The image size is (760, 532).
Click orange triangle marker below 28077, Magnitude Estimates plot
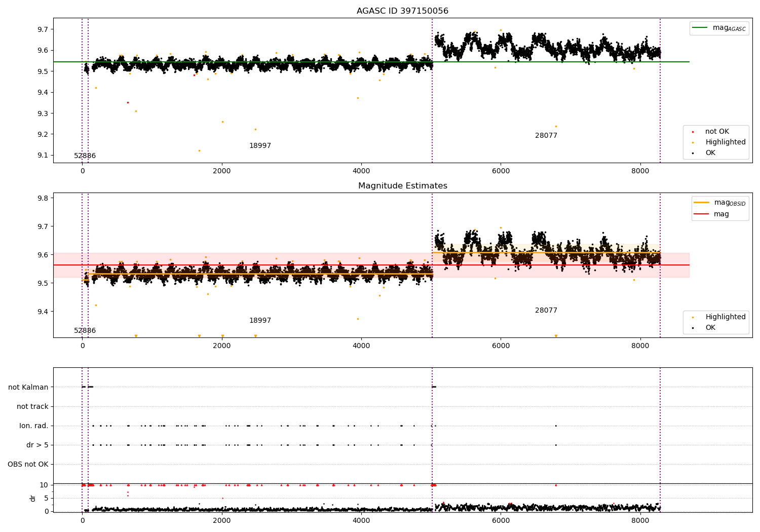(556, 336)
